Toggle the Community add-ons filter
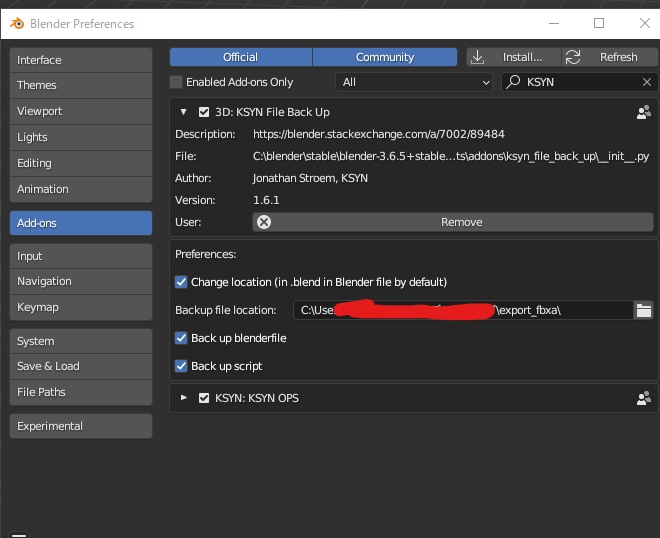 pos(385,57)
